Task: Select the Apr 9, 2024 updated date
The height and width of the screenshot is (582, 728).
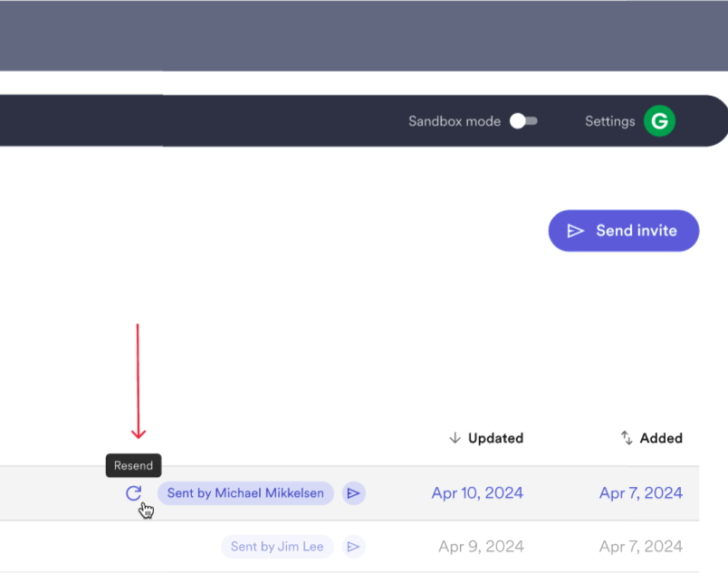Action: click(x=481, y=547)
